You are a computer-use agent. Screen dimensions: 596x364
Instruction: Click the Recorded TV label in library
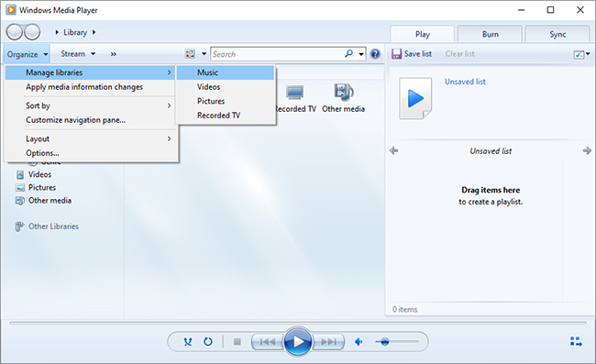coord(295,109)
